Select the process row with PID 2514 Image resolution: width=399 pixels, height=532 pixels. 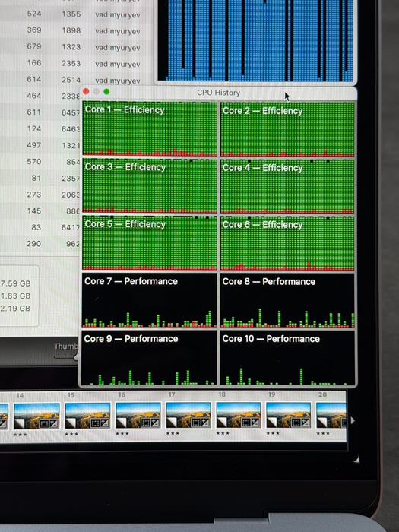pyautogui.click(x=76, y=80)
